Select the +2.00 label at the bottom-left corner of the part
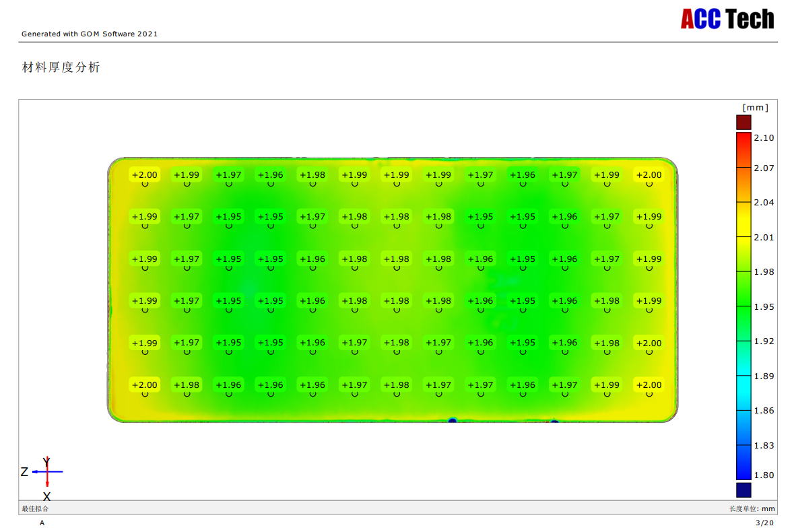 [x=145, y=385]
